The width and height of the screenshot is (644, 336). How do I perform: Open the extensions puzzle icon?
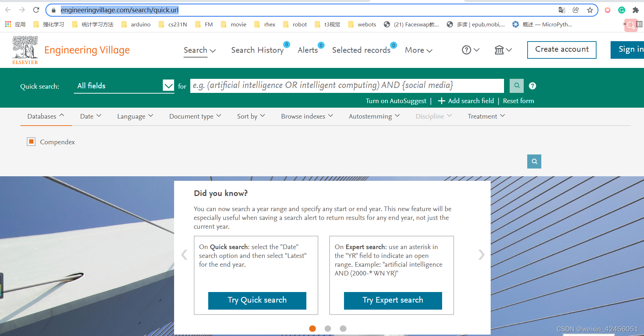pyautogui.click(x=636, y=10)
